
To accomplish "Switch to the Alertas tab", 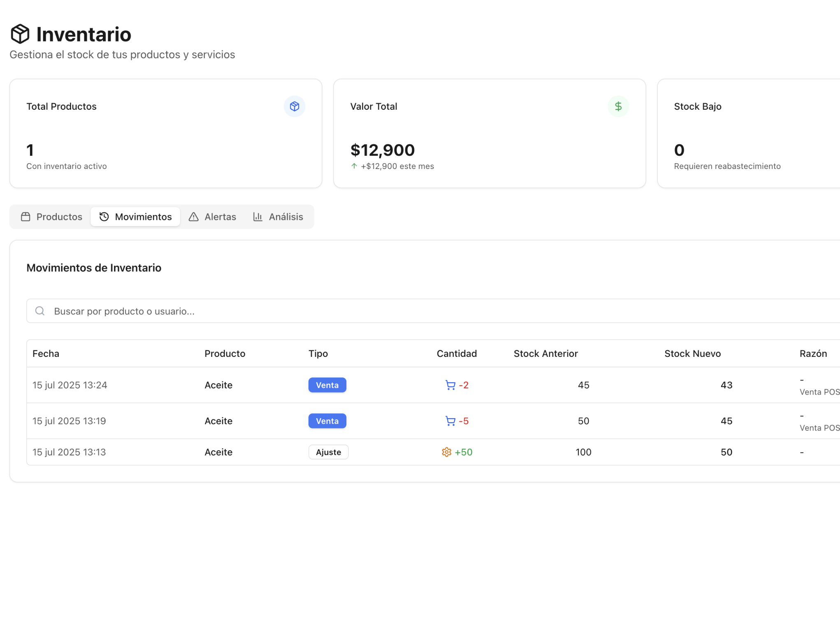I will tap(213, 217).
